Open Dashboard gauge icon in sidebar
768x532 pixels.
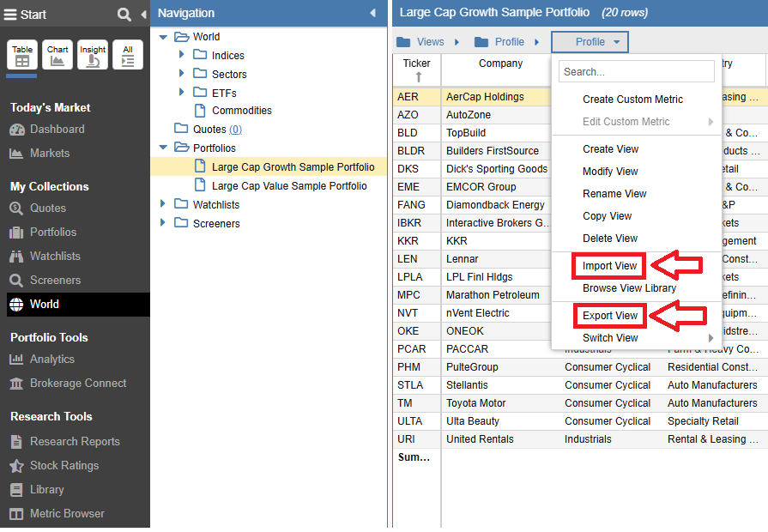pyautogui.click(x=16, y=130)
